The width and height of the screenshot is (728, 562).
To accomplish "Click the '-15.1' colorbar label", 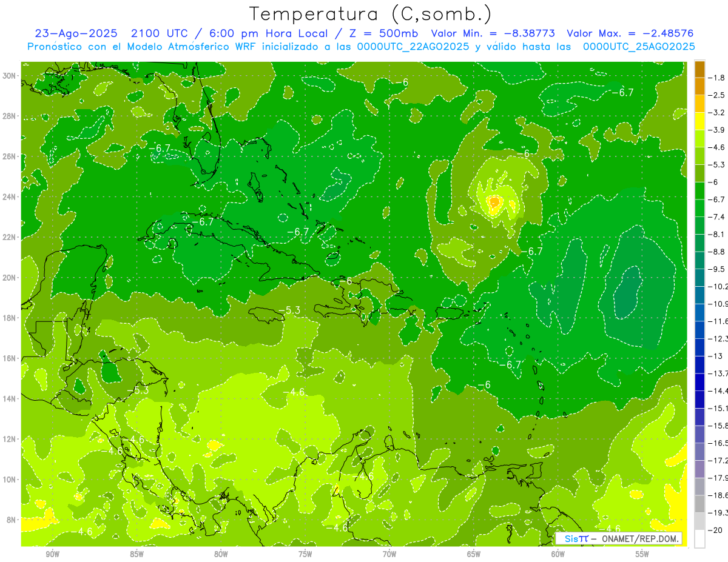I will click(718, 408).
